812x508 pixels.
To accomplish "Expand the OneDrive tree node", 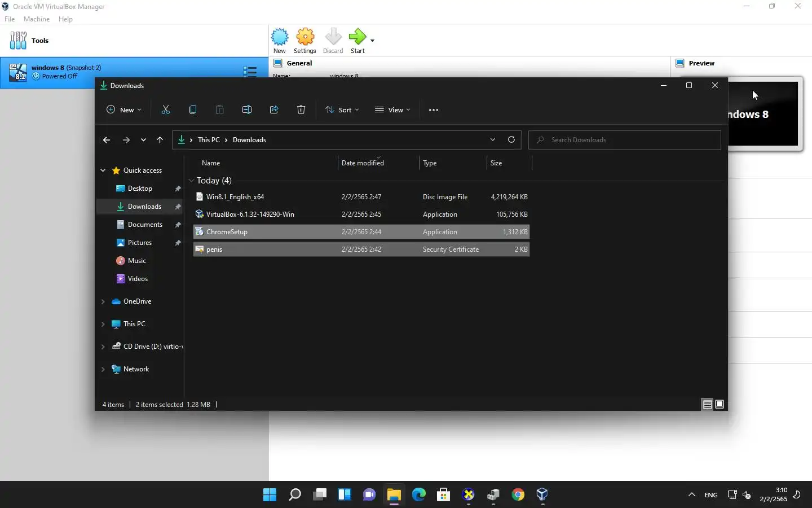I will click(x=103, y=301).
